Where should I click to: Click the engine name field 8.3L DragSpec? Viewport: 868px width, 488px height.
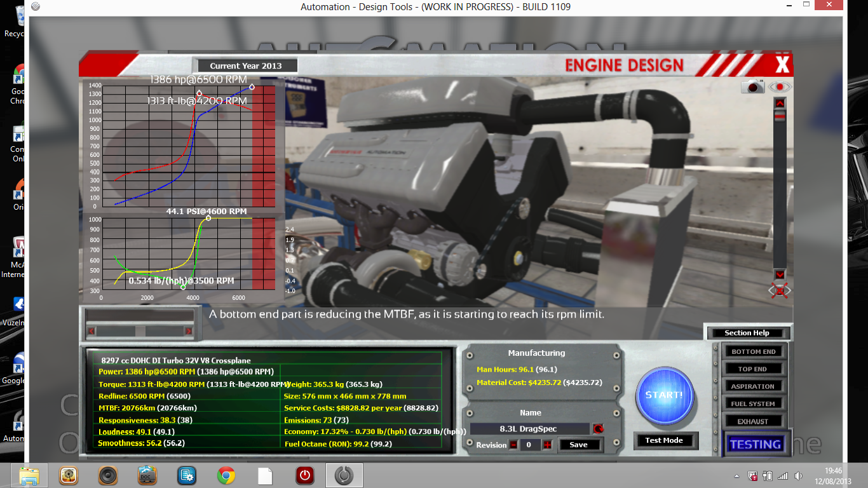point(531,429)
